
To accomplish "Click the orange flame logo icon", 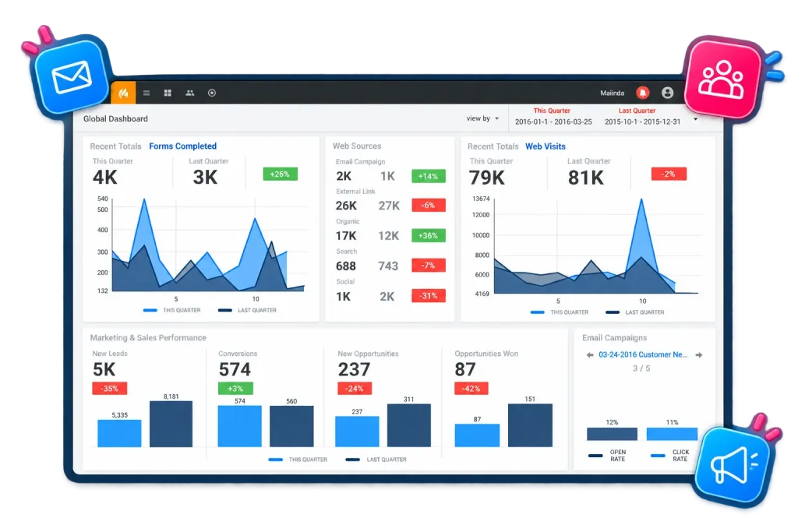I will click(123, 93).
